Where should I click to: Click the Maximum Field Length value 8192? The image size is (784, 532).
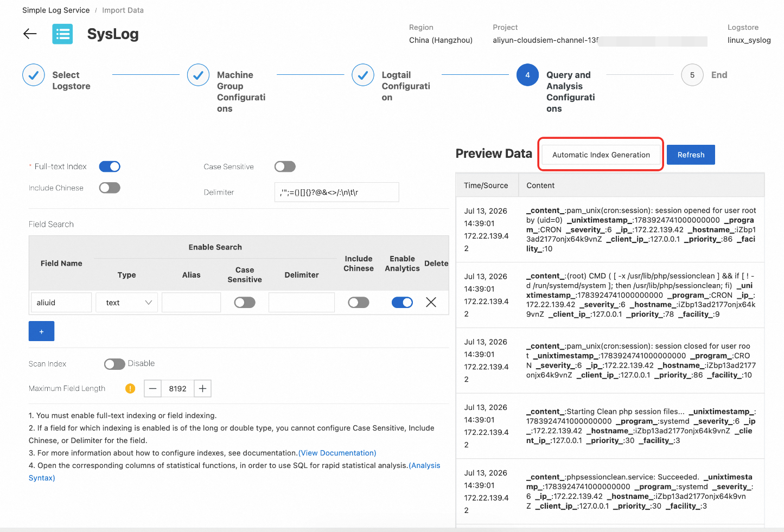click(177, 388)
